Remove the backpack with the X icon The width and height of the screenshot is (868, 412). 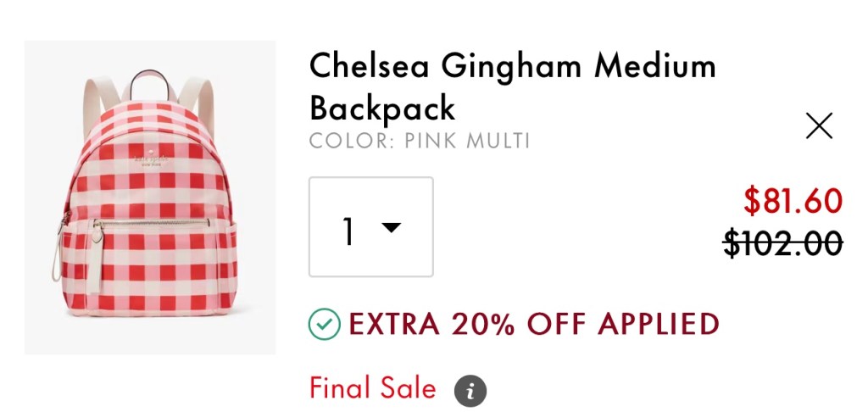pyautogui.click(x=819, y=126)
